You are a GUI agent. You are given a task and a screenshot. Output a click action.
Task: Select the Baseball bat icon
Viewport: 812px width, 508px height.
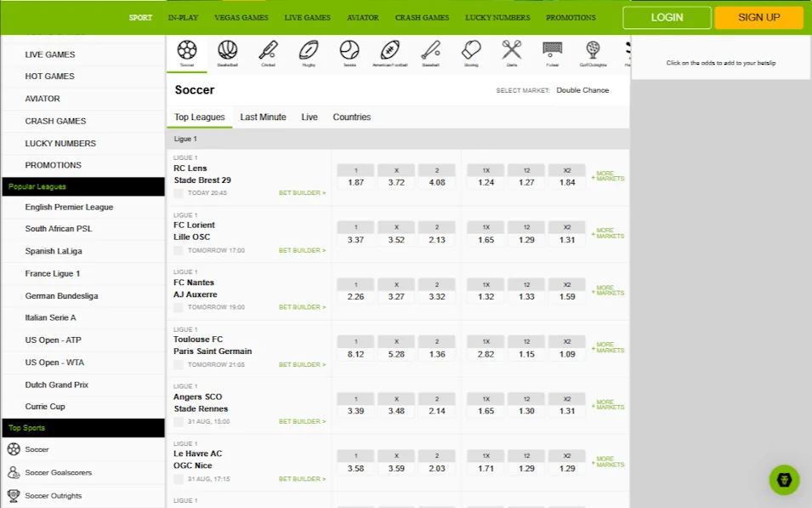(x=431, y=50)
